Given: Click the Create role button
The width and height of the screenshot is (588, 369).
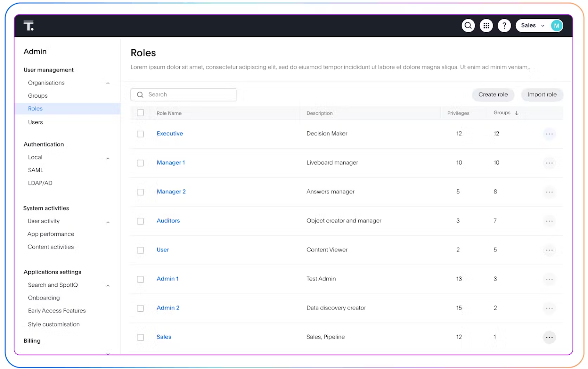Looking at the screenshot, I should (x=493, y=95).
